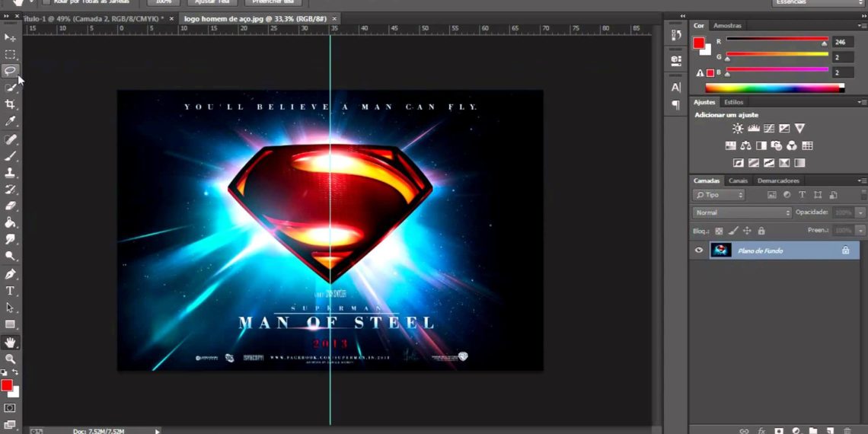Screen dimensions: 868x434
Task: Add a Gradient Map adjustment
Action: 799,163
